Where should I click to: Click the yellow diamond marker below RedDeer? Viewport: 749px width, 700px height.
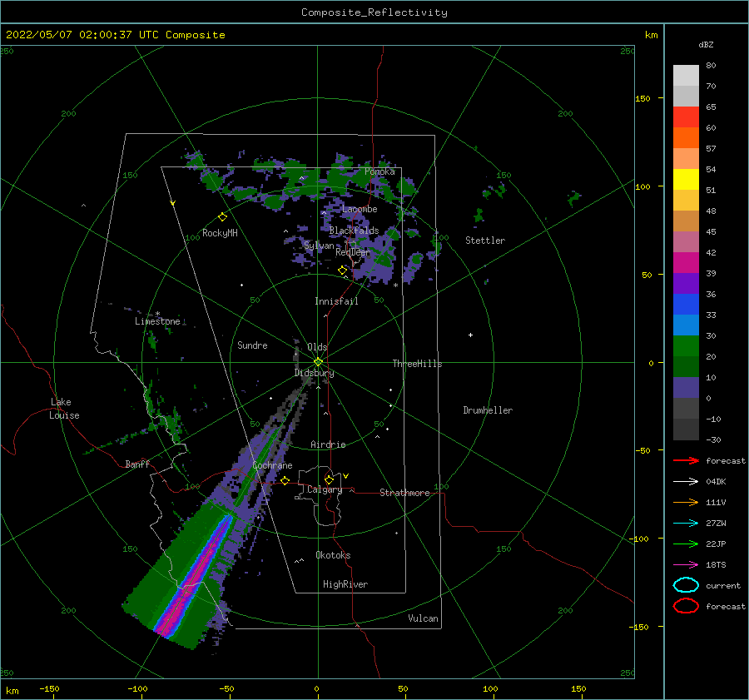(342, 271)
